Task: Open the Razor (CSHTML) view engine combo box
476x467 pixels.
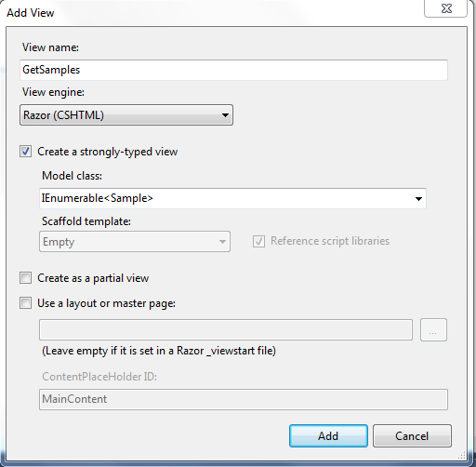Action: pyautogui.click(x=126, y=115)
